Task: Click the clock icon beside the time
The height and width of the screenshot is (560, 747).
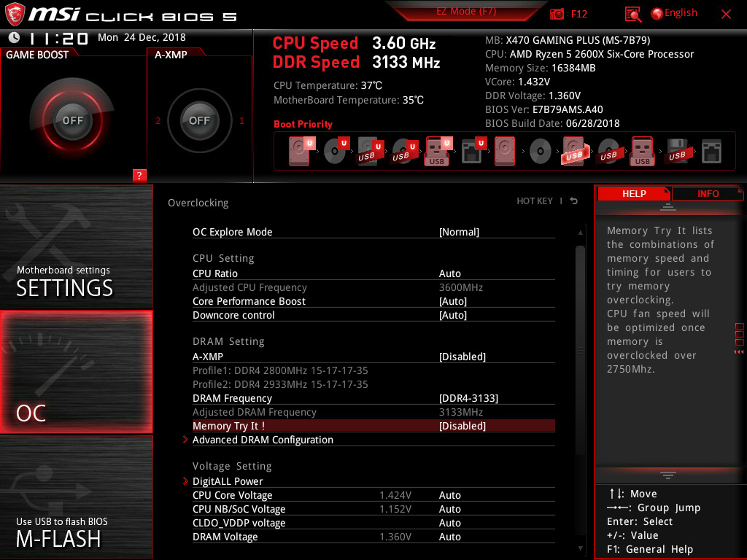Action: 15,38
